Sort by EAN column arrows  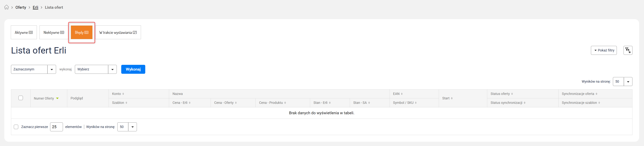402,94
